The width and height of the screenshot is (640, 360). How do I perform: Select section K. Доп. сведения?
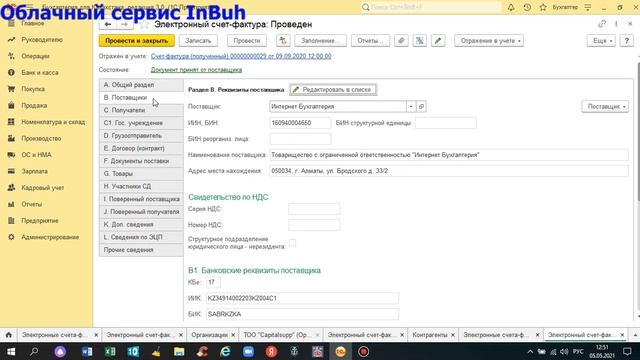coord(141,224)
